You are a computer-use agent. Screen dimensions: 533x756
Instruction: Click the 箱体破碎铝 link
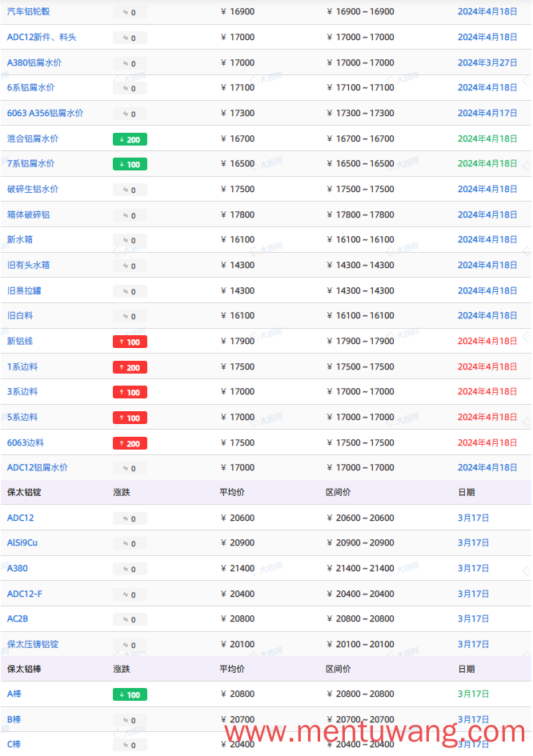pyautogui.click(x=29, y=215)
